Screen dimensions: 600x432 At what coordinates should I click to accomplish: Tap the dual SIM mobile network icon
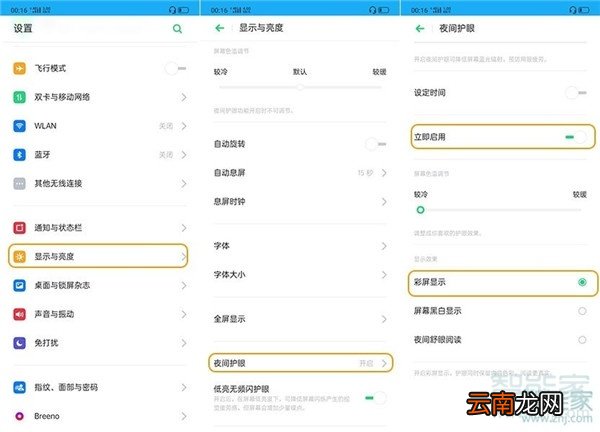tap(20, 97)
